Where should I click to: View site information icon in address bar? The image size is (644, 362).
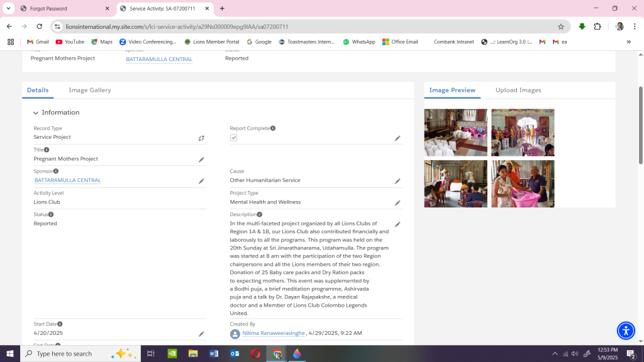(57, 26)
